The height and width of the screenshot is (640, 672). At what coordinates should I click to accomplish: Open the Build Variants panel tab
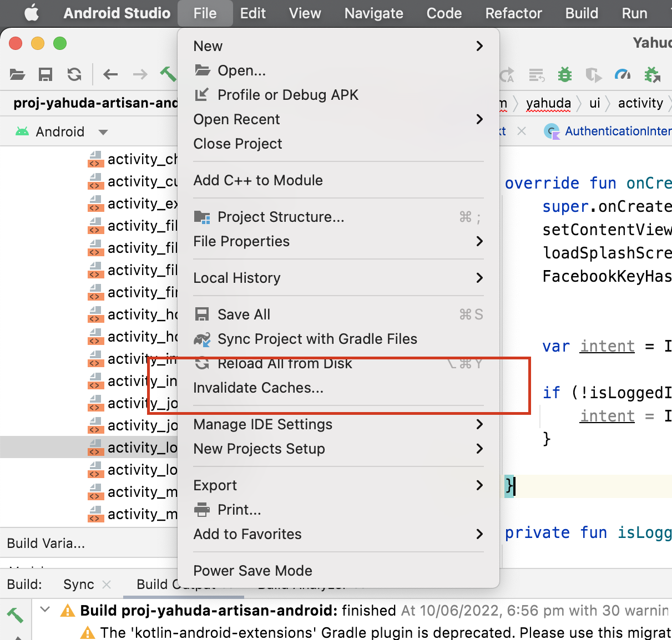(46, 543)
